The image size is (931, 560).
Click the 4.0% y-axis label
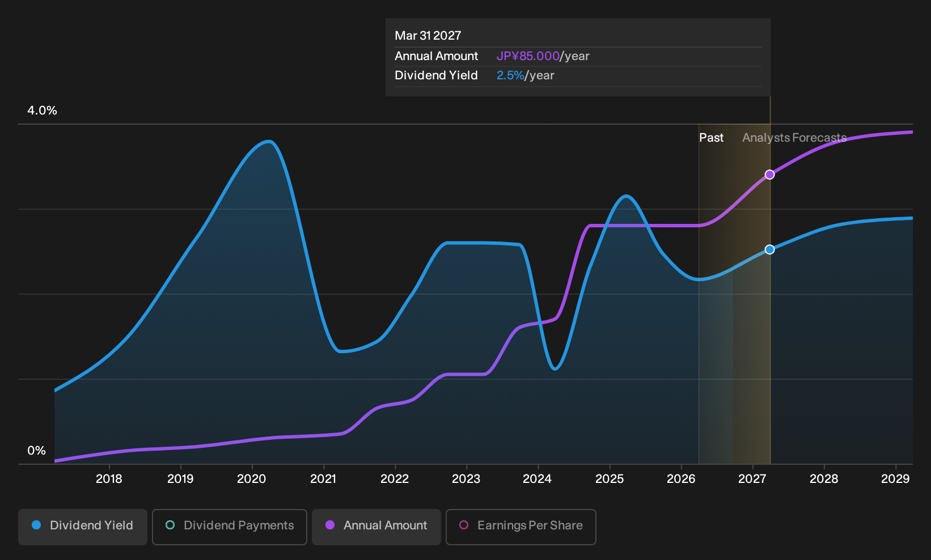click(x=42, y=111)
